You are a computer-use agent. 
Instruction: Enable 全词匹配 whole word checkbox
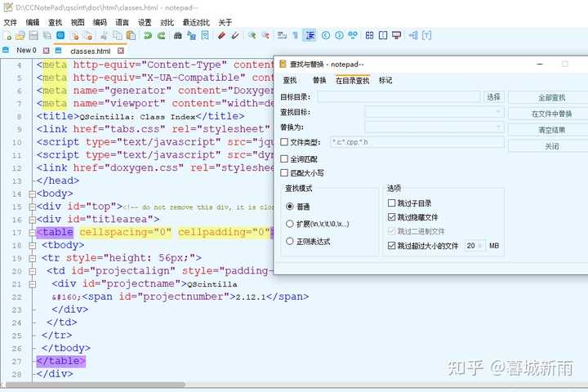click(284, 158)
